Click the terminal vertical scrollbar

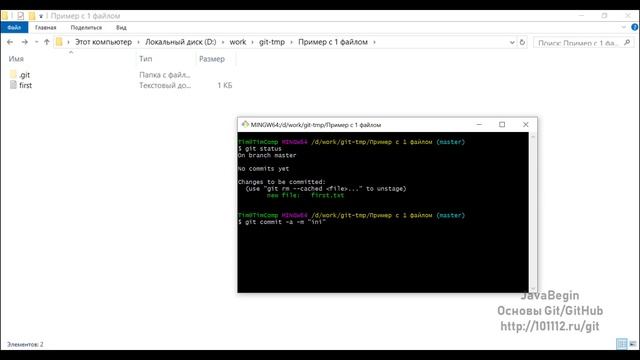coord(533,212)
